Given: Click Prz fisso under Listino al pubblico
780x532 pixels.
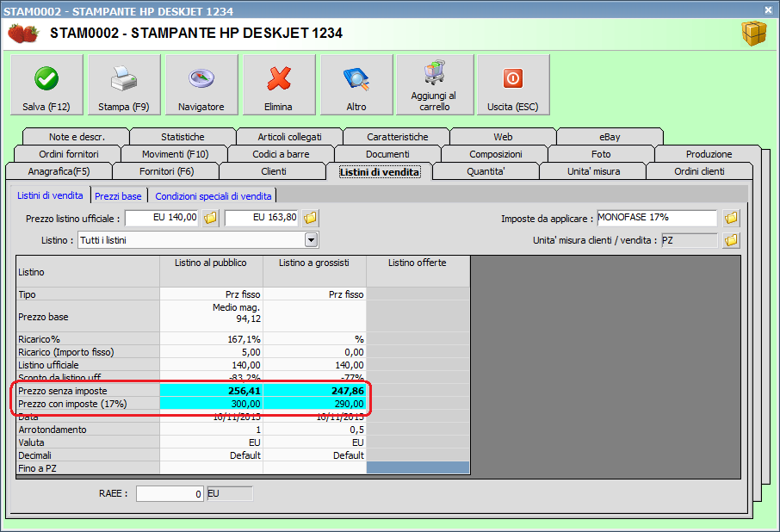Looking at the screenshot, I should point(211,294).
